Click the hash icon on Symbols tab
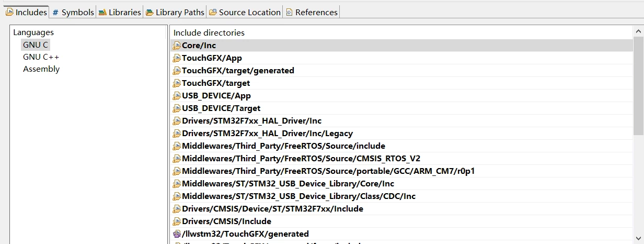The height and width of the screenshot is (244, 644). click(x=55, y=12)
